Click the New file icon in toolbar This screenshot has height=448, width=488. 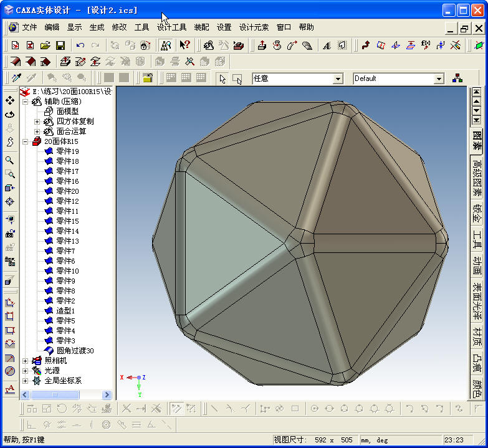[x=15, y=45]
